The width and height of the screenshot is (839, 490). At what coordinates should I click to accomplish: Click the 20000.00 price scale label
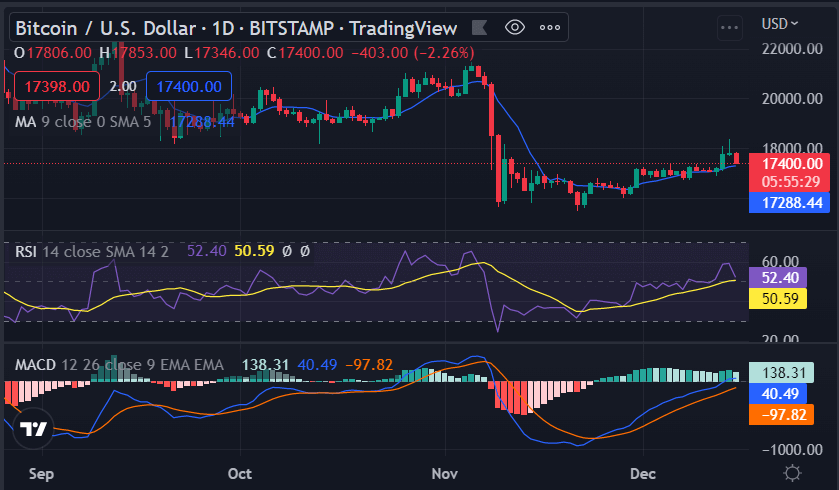click(x=792, y=98)
